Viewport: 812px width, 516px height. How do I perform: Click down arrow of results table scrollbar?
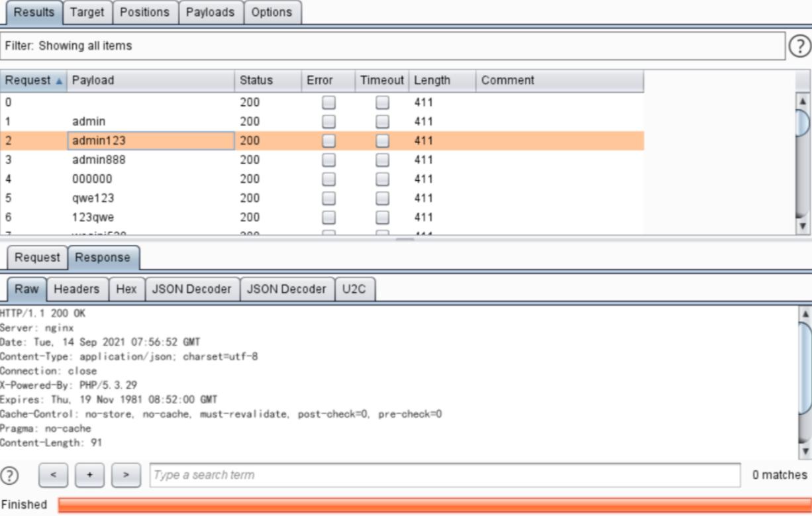coord(803,226)
